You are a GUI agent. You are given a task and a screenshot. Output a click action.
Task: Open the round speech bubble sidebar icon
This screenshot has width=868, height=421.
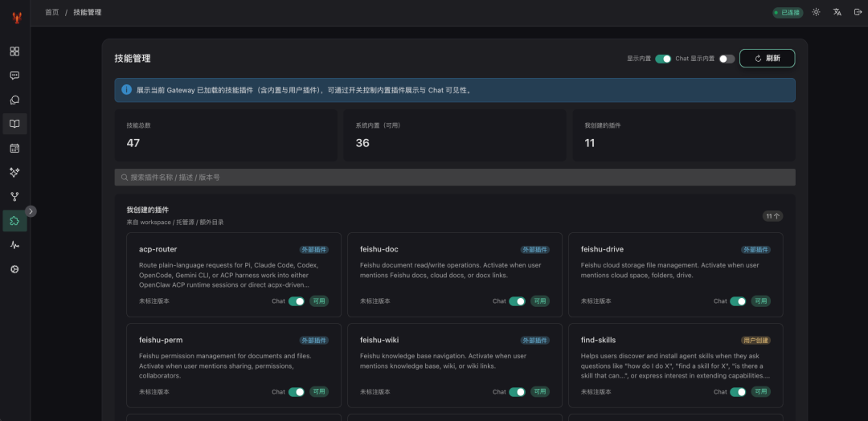coord(15,100)
